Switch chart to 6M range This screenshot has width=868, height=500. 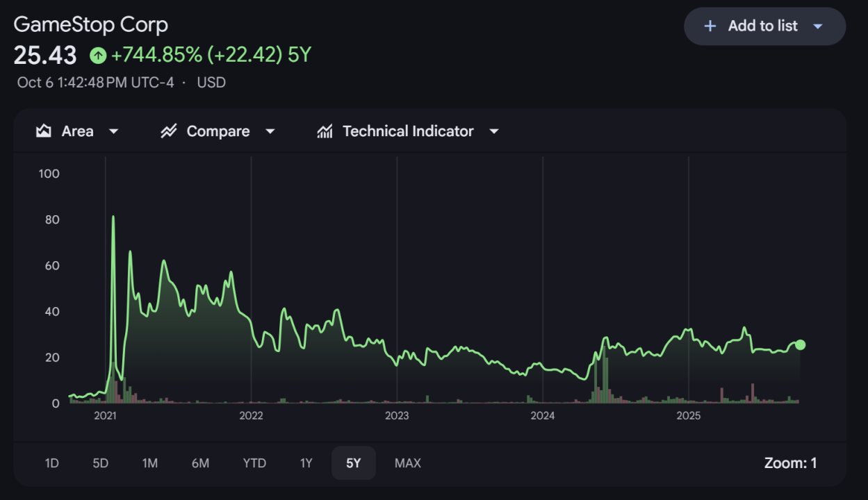(x=200, y=463)
